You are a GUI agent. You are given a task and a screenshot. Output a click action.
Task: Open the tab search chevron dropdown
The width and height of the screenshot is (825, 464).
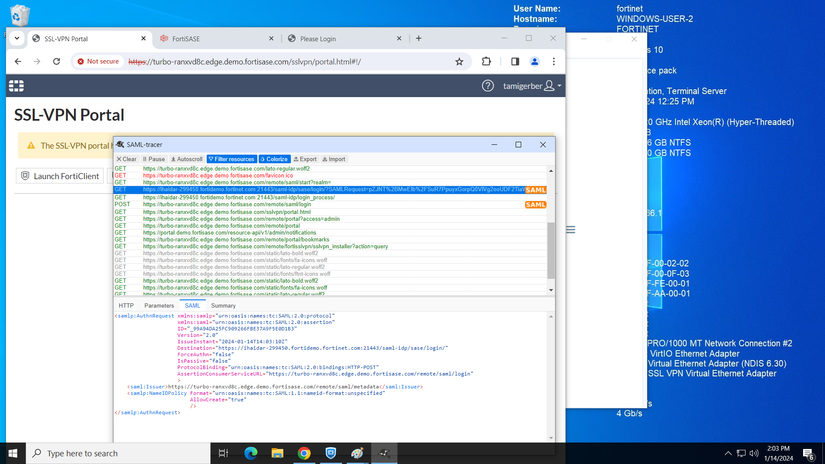pos(17,38)
